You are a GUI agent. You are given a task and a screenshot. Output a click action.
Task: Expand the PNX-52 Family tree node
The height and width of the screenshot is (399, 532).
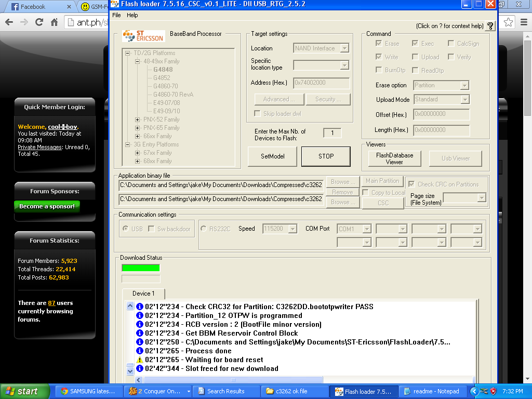click(x=138, y=119)
